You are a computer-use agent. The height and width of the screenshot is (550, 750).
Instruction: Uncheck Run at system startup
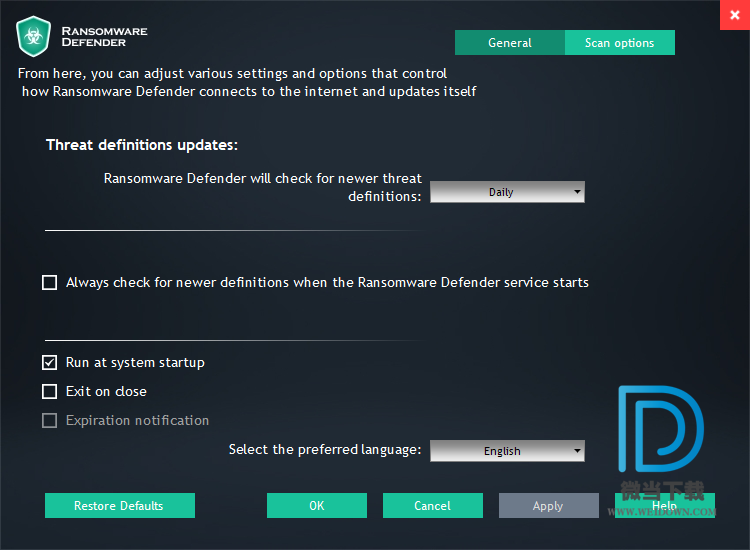(x=49, y=363)
